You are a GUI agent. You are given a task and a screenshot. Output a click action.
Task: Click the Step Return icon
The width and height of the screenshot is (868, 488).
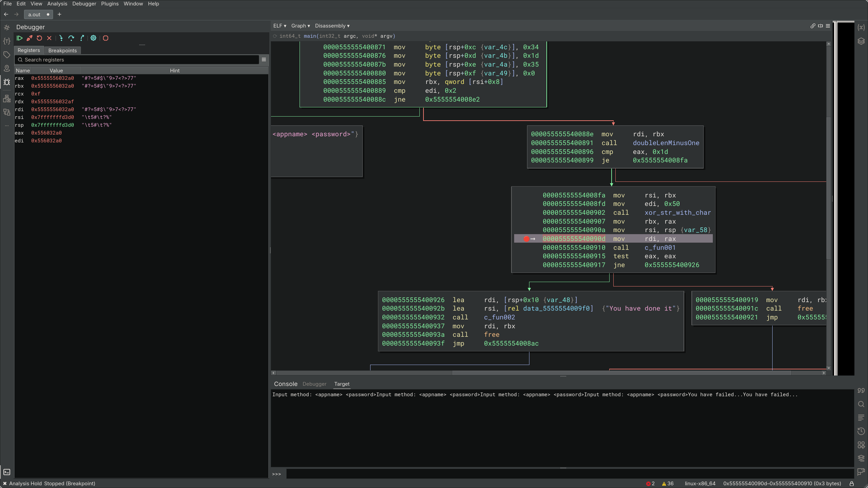[x=82, y=38]
